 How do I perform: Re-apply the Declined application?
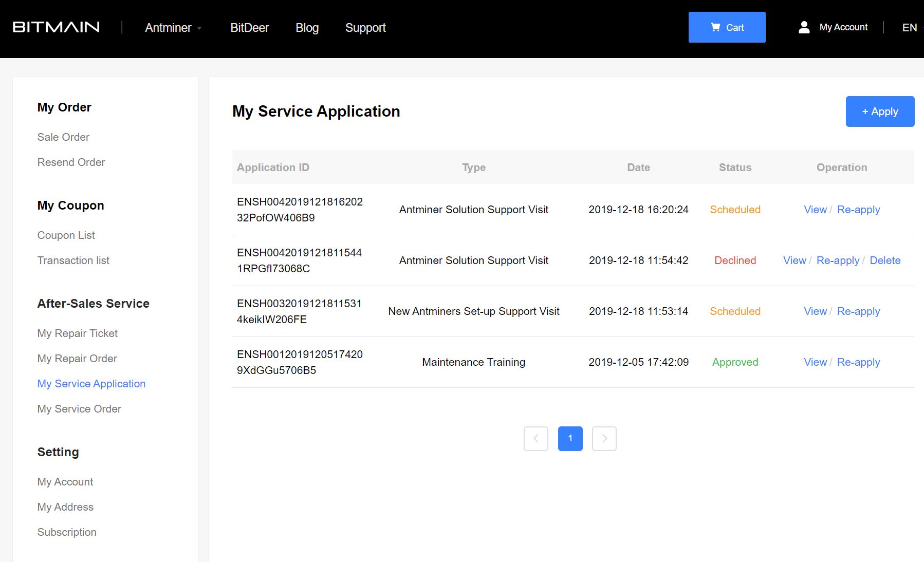coord(838,260)
